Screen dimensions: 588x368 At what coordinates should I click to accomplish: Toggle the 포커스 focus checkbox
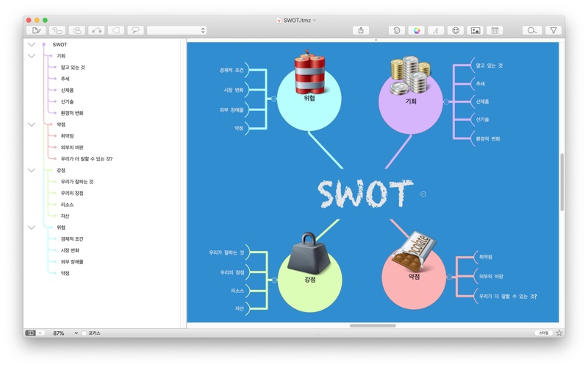[x=84, y=333]
